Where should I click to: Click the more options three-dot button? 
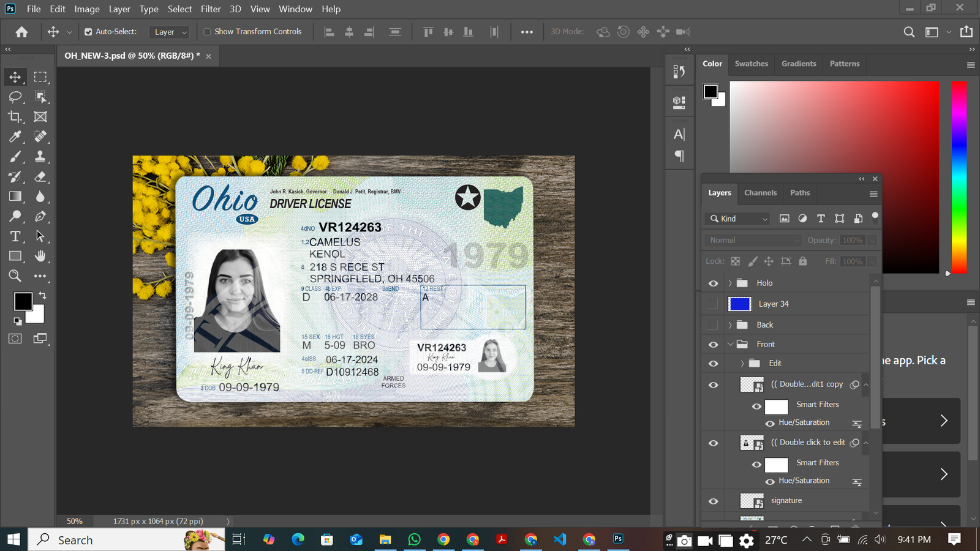click(527, 32)
